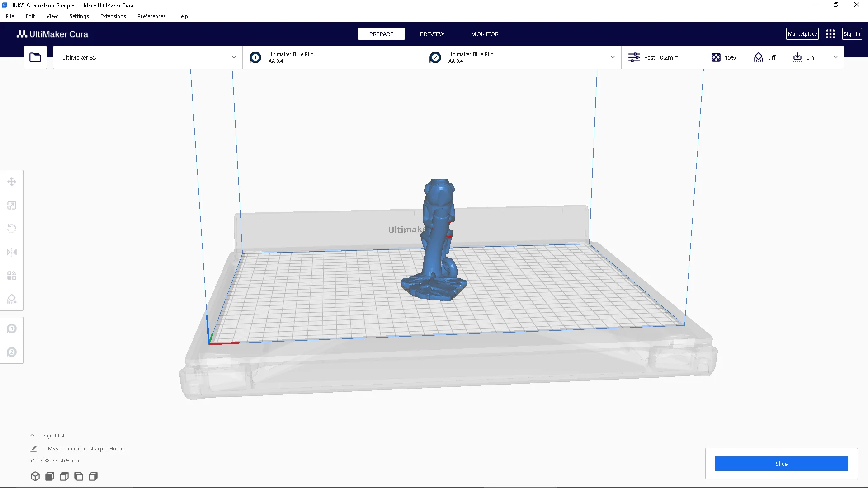Open Per Model Settings tool
868x488 pixels.
tap(12, 276)
